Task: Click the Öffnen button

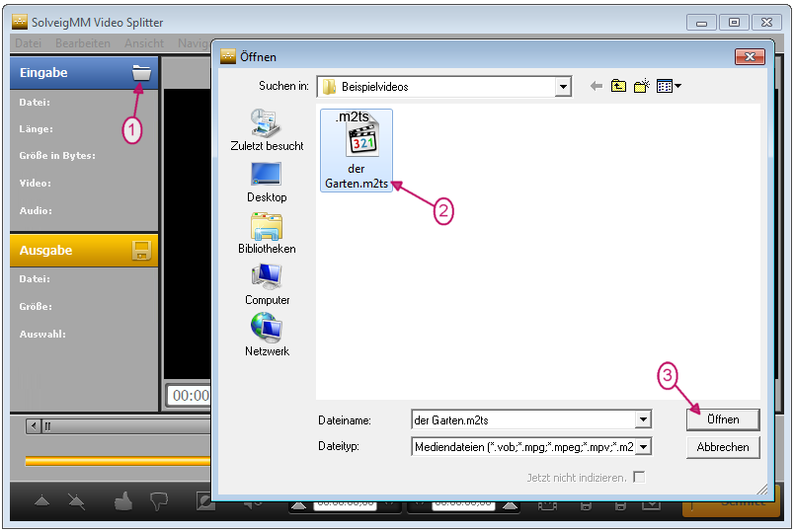Action: pyautogui.click(x=723, y=419)
